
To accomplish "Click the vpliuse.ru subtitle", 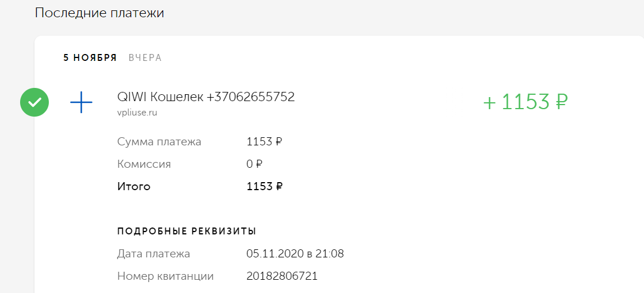I will (137, 112).
